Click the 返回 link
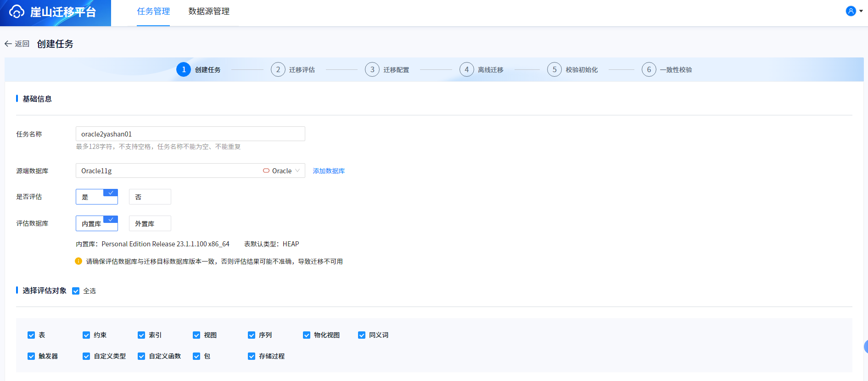Screen dimensions: 868x381 pos(22,44)
